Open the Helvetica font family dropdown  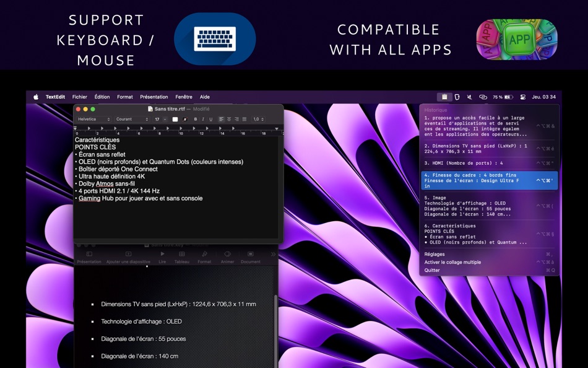(93, 119)
